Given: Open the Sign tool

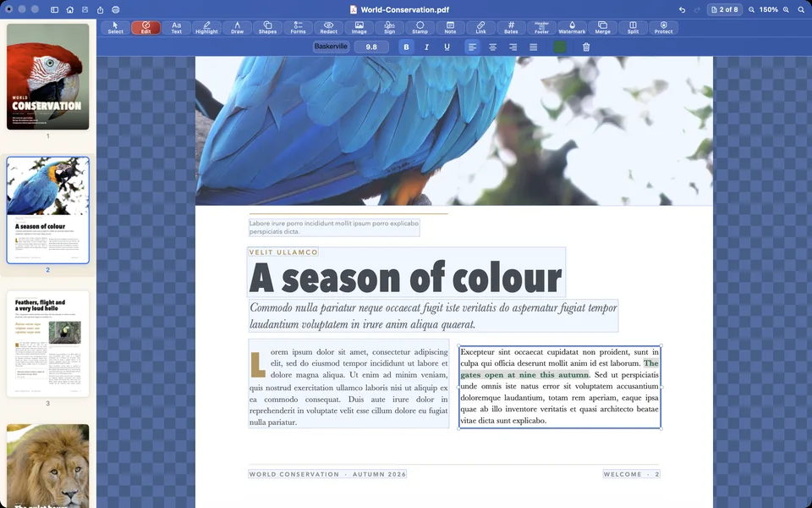Looking at the screenshot, I should 389,28.
